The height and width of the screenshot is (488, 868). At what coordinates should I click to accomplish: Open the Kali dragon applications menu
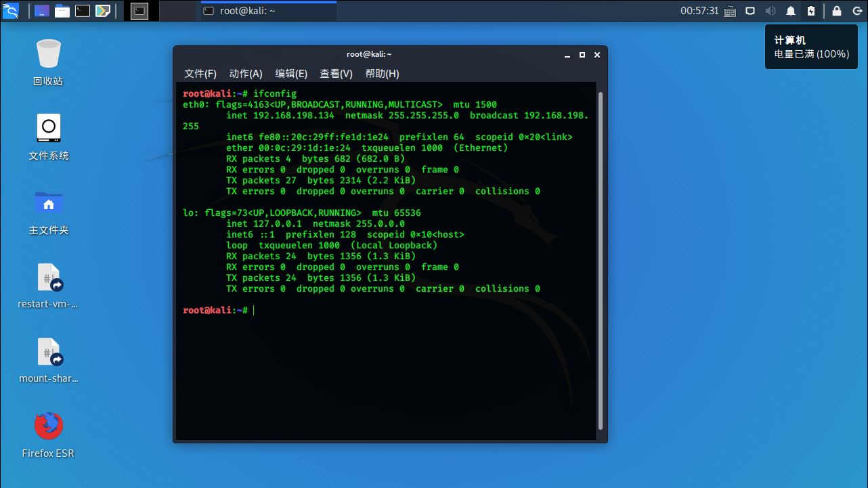pyautogui.click(x=10, y=10)
